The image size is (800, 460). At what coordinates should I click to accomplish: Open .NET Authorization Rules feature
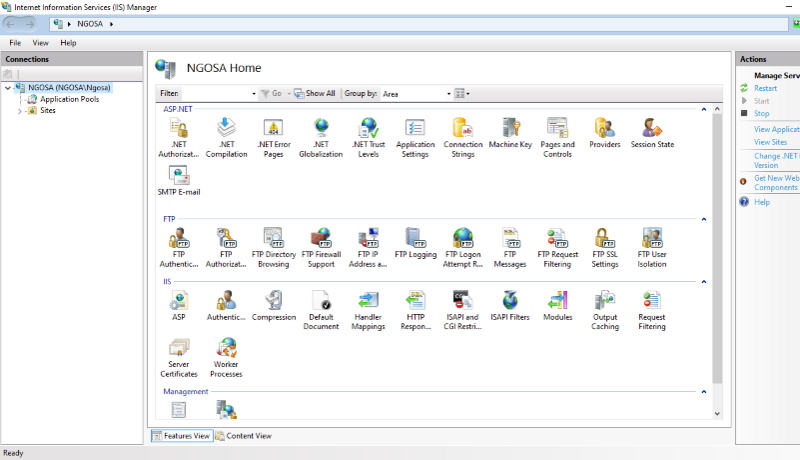coord(179,138)
